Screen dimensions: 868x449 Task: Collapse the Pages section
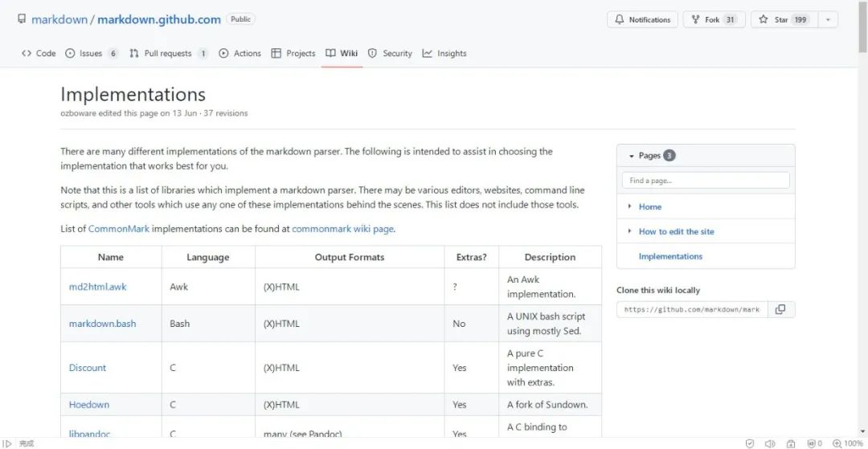[631, 156]
